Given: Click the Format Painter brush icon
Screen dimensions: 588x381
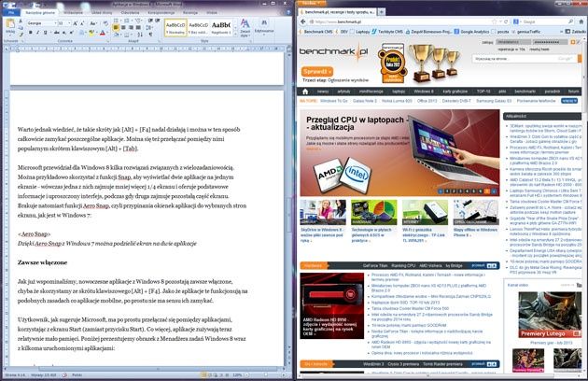Looking at the screenshot, I should coord(21,35).
